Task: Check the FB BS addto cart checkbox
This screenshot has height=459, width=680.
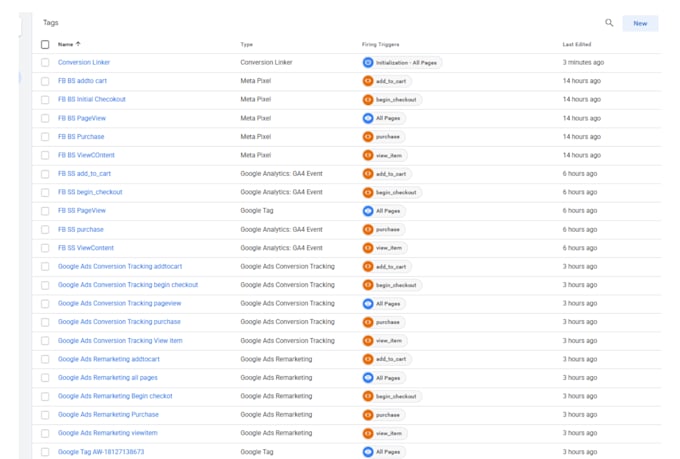Action: pos(45,81)
